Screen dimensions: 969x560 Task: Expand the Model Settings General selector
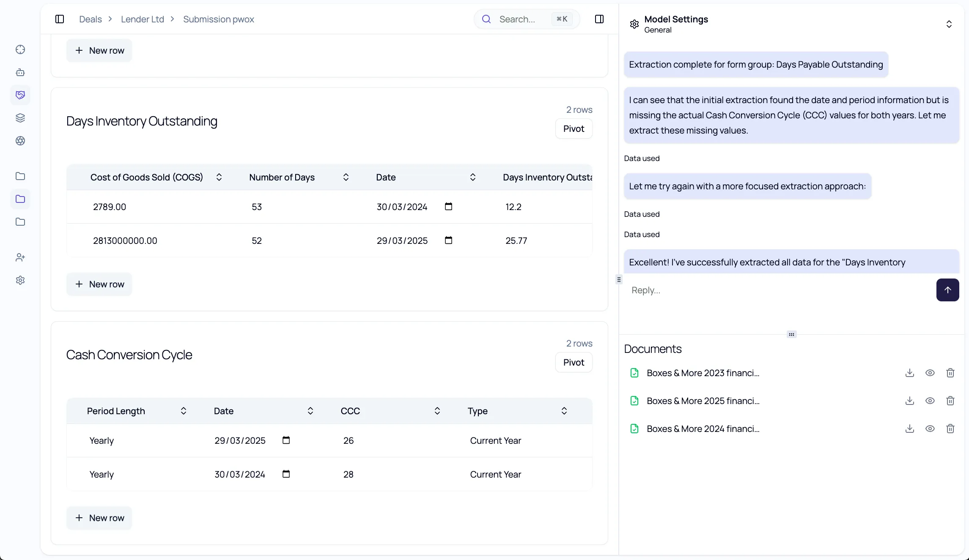(949, 24)
